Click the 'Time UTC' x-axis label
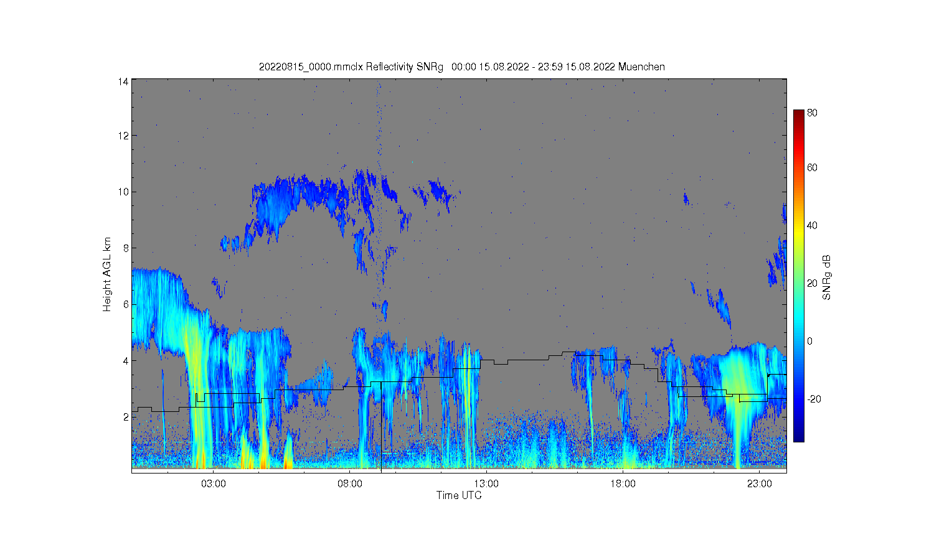Viewport: 934px width, 560px height. point(459,495)
